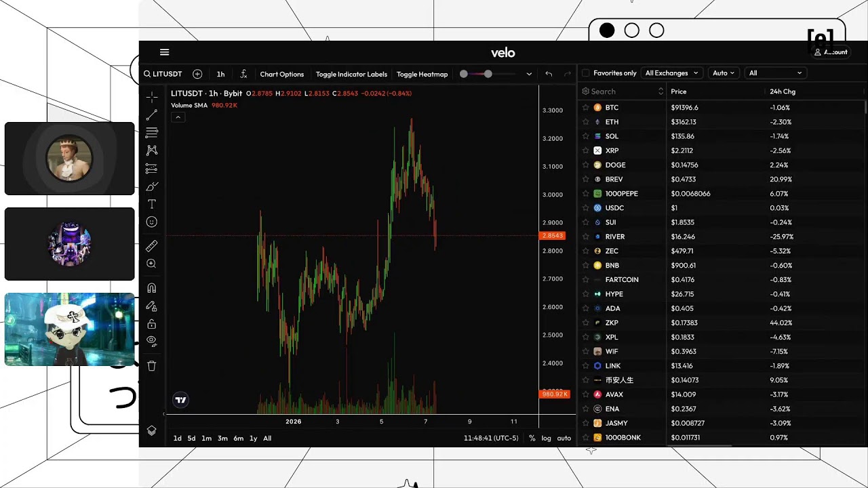868x488 pixels.
Task: Sort watchlist with the up-down arrows
Action: coord(660,91)
